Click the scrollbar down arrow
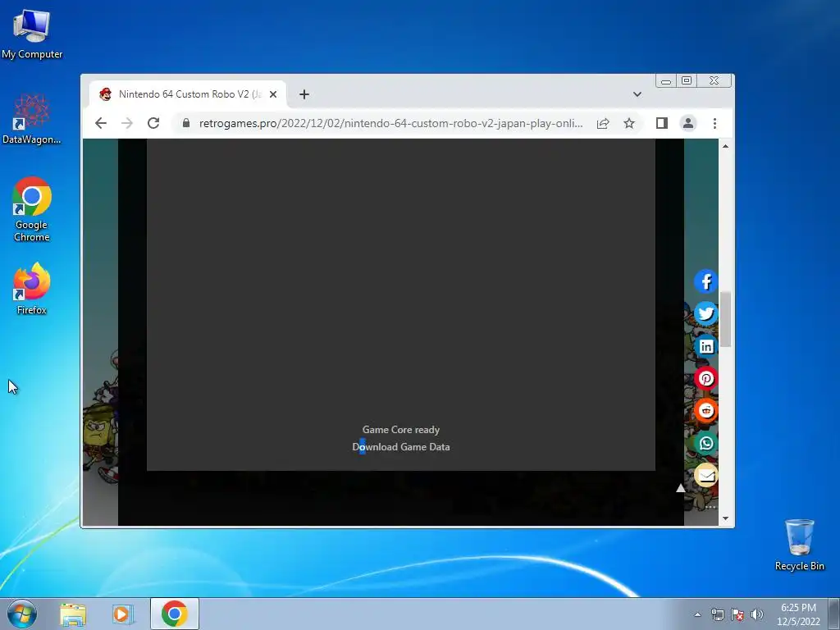This screenshot has width=840, height=630. (725, 518)
